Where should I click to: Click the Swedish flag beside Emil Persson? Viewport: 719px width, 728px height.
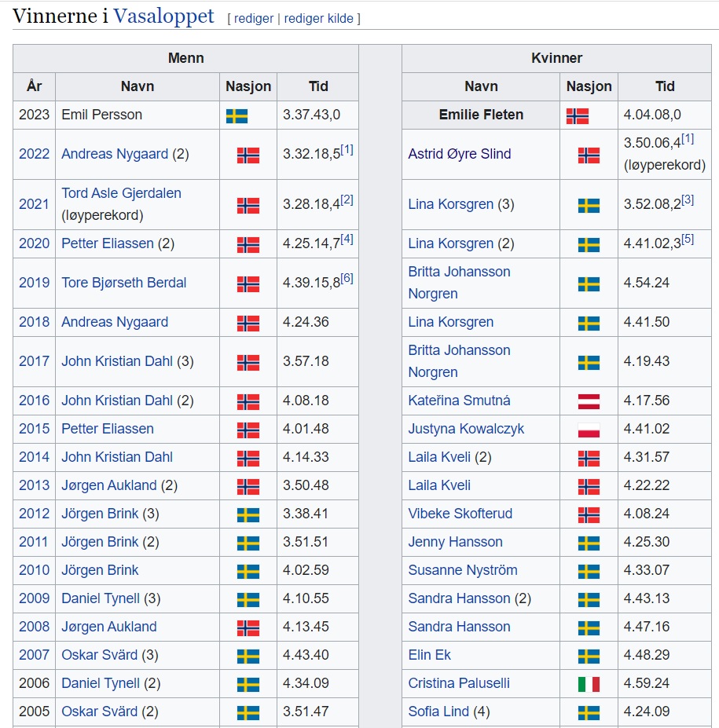tap(237, 116)
